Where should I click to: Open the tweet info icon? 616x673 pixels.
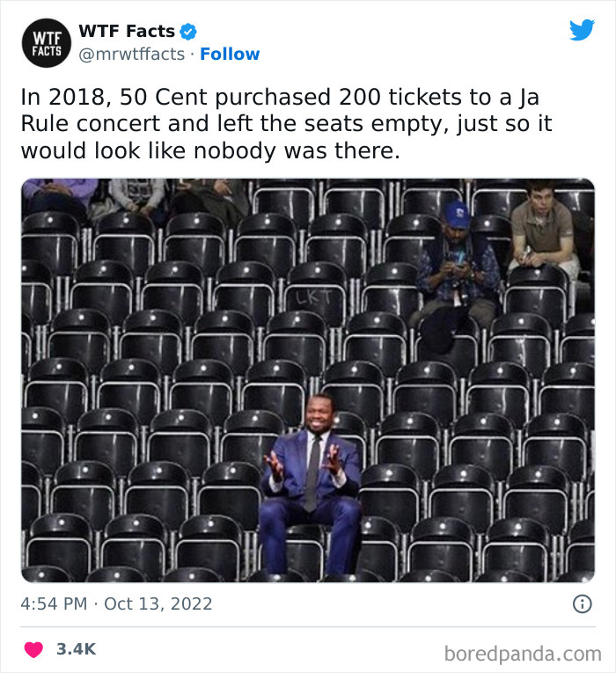click(x=582, y=604)
